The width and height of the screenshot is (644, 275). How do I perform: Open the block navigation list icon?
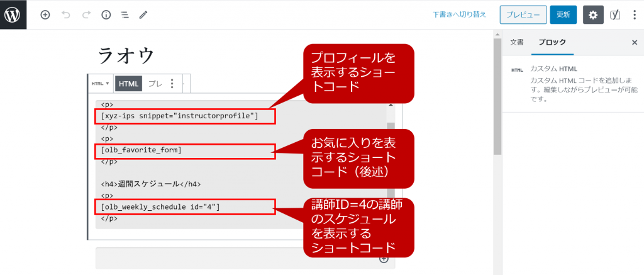(x=125, y=15)
